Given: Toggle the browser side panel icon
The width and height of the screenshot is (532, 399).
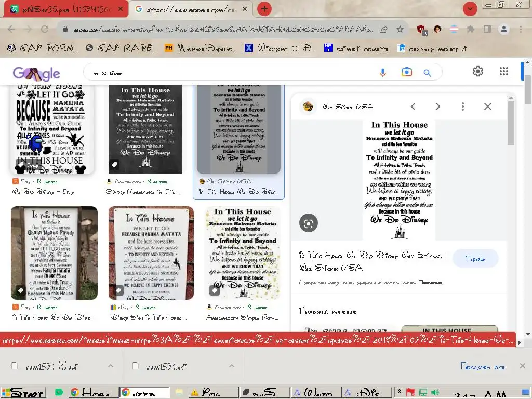Looking at the screenshot, I should (x=487, y=30).
